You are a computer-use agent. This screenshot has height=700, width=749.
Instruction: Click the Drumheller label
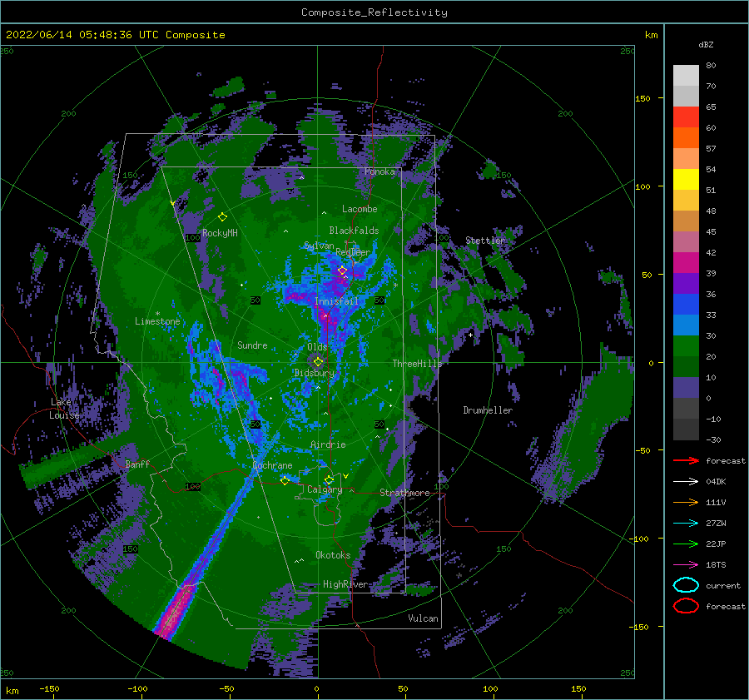click(x=488, y=410)
